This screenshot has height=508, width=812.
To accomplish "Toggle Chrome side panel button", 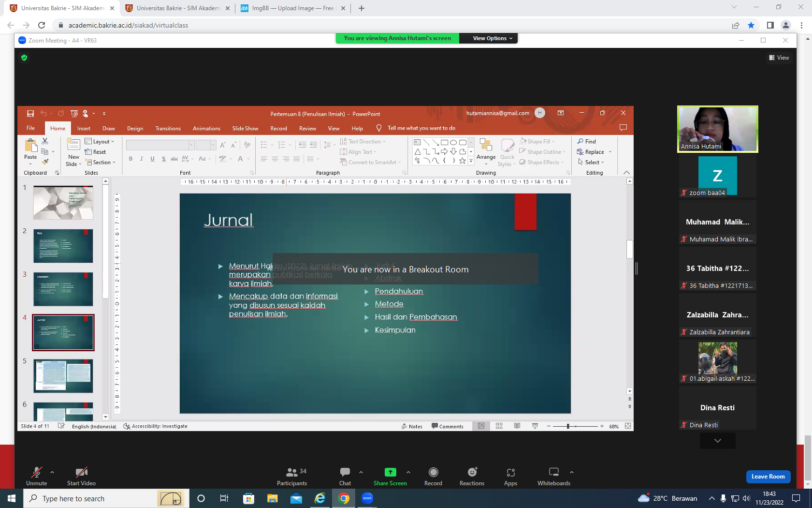I will click(x=770, y=25).
